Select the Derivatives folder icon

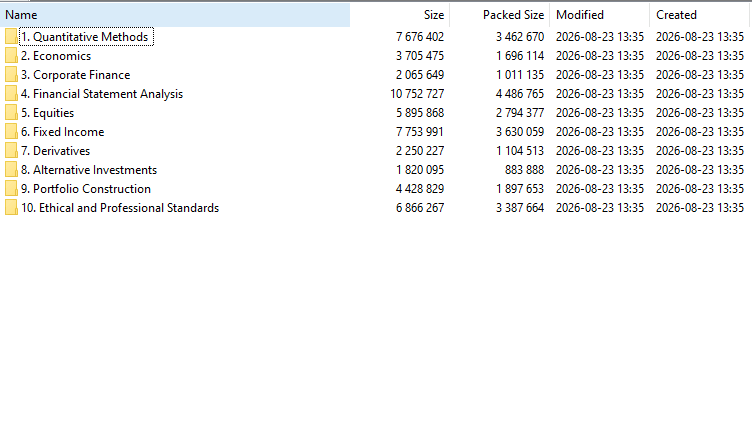11,151
